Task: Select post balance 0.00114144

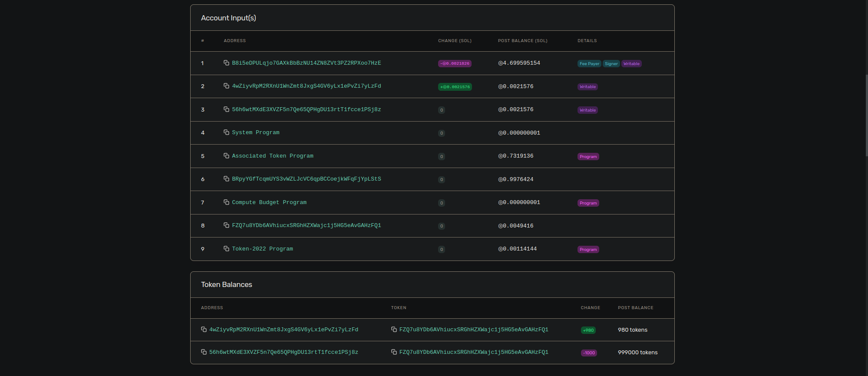Action: [518, 249]
